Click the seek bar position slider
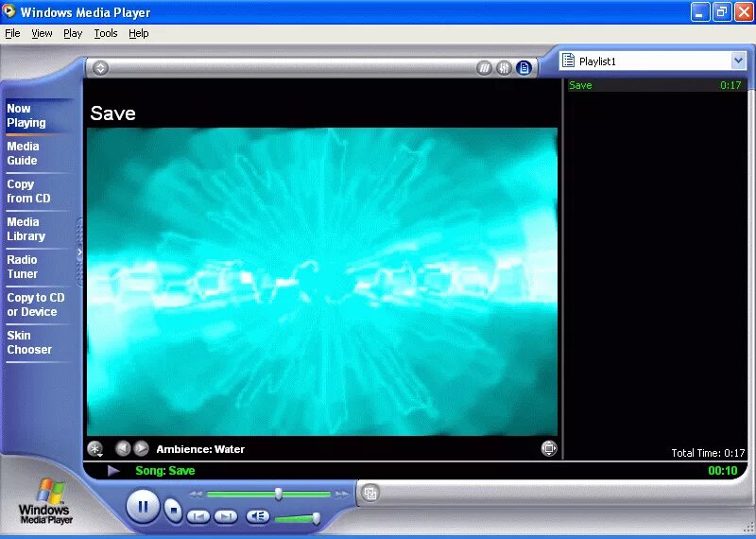The width and height of the screenshot is (756, 539). coord(278,494)
